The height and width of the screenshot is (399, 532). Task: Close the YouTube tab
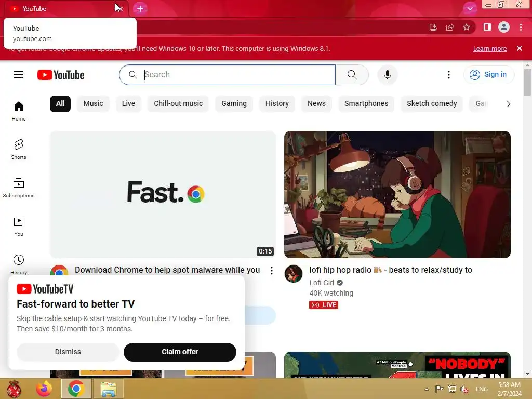121,9
